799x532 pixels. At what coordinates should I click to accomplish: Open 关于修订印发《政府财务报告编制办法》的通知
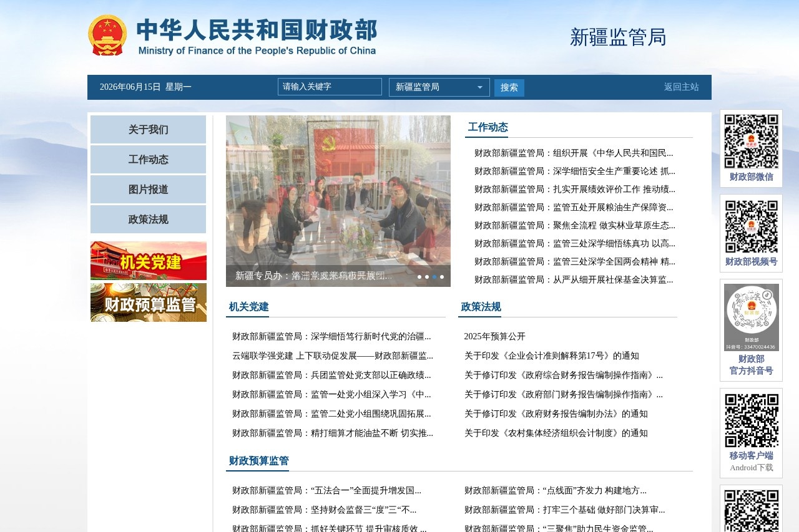pyautogui.click(x=556, y=414)
